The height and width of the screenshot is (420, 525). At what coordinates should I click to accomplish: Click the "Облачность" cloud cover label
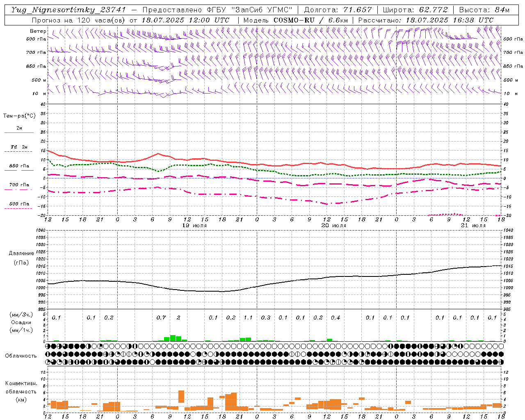(21, 356)
